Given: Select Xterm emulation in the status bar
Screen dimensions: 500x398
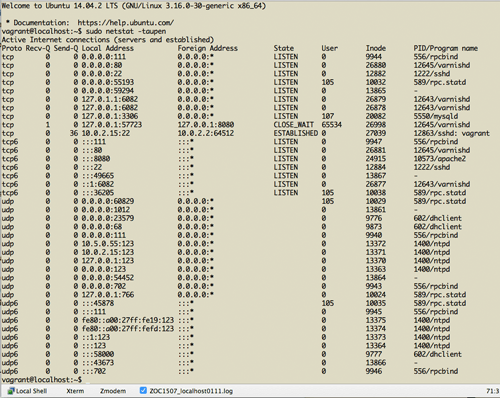Looking at the screenshot, I should tap(75, 391).
